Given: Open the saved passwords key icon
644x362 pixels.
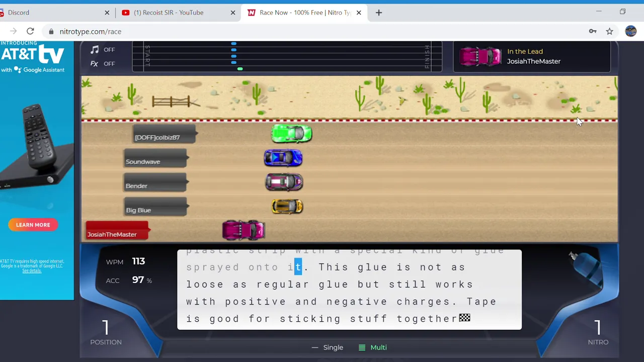Looking at the screenshot, I should click(x=593, y=31).
